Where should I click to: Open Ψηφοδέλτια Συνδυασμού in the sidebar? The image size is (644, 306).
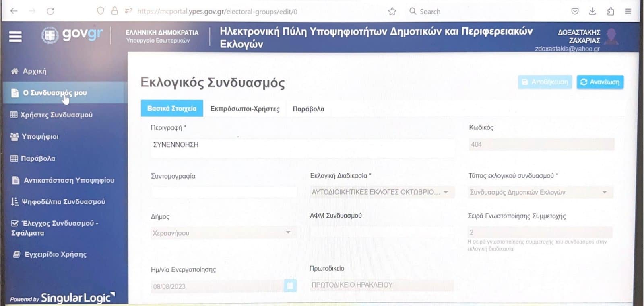point(64,201)
